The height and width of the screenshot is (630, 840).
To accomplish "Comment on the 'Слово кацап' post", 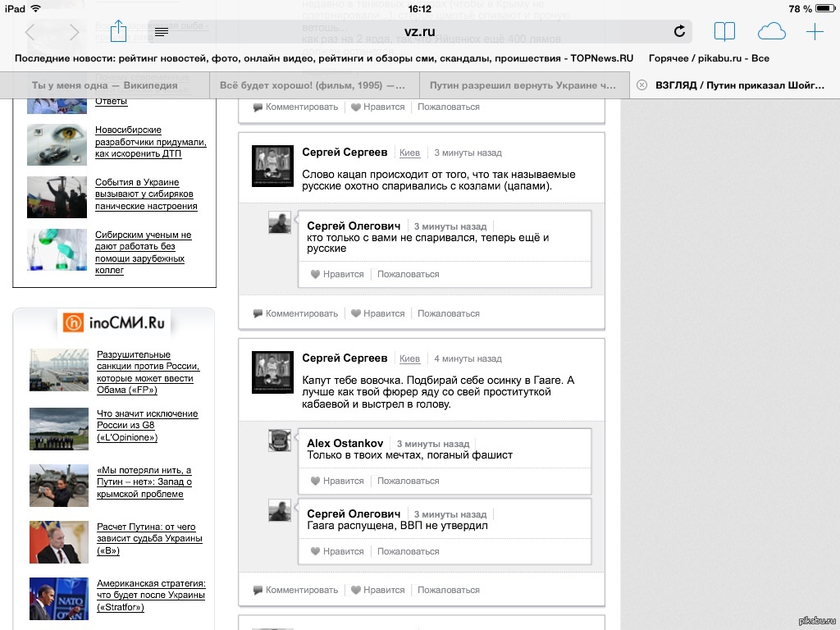I will coord(295,313).
